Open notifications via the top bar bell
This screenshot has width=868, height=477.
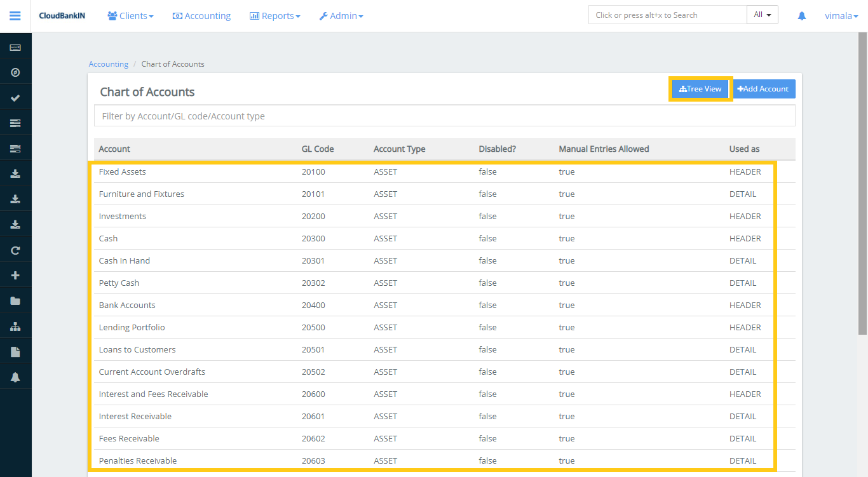801,15
